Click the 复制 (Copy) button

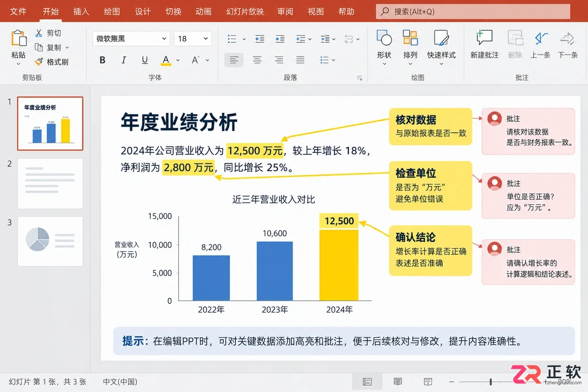click(48, 48)
